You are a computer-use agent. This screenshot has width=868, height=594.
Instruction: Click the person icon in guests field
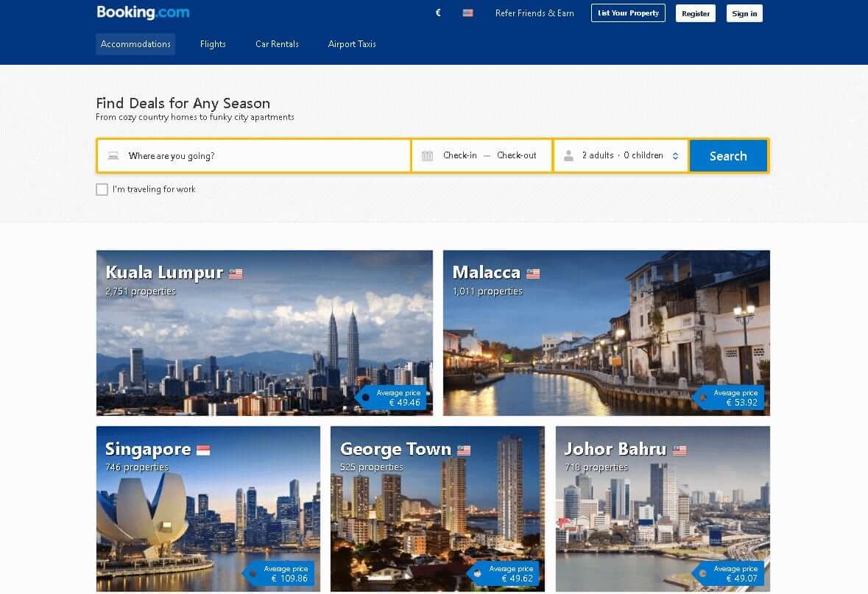click(568, 155)
